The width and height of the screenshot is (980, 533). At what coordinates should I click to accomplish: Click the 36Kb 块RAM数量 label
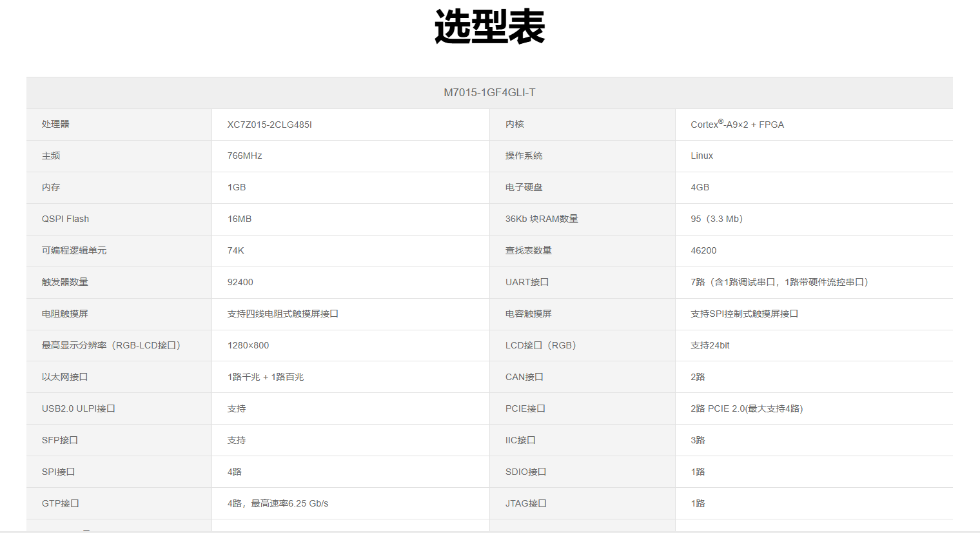[542, 219]
